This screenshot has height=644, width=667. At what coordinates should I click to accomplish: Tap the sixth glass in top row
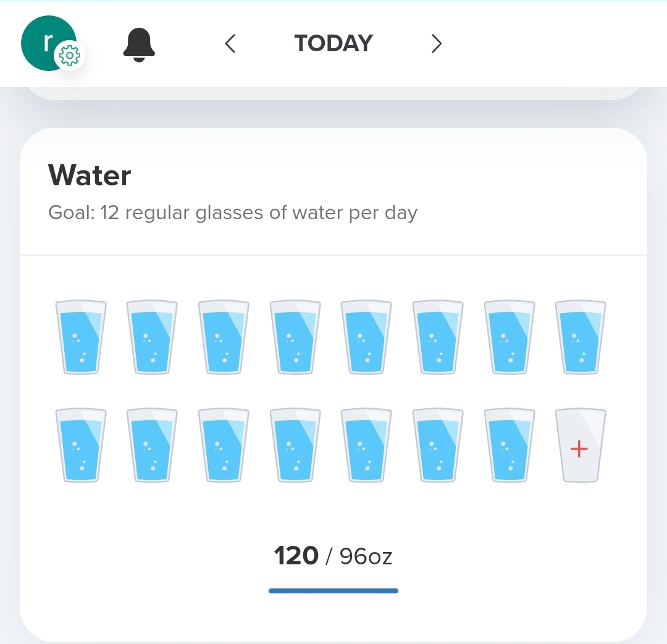pyautogui.click(x=437, y=337)
